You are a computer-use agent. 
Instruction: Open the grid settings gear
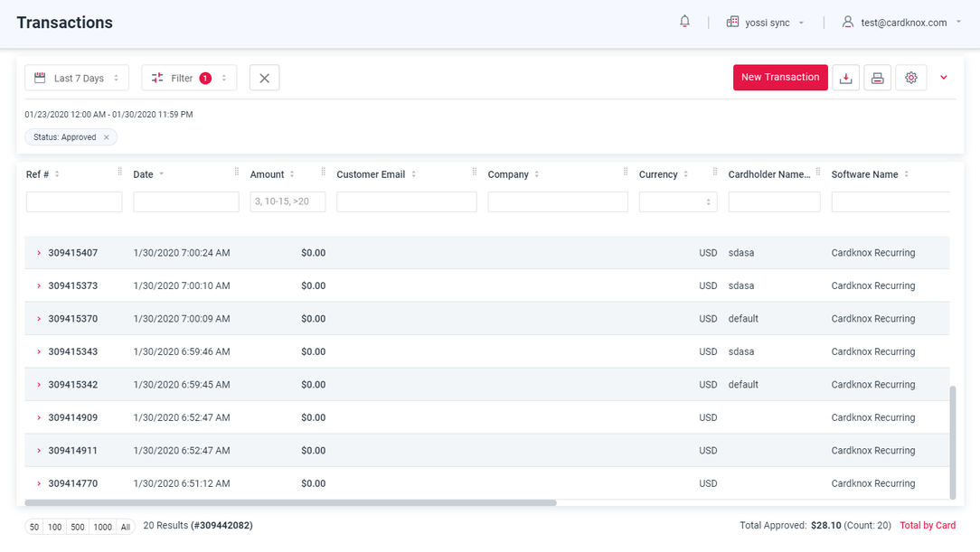click(x=910, y=78)
